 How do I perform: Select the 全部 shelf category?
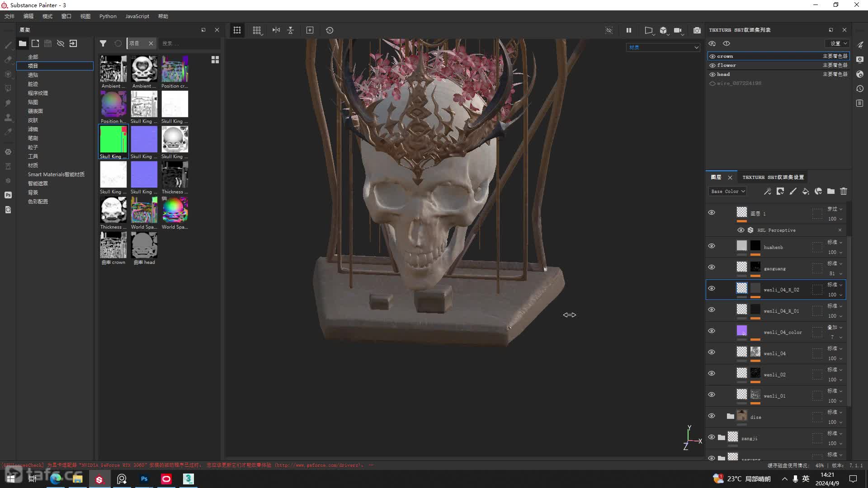[x=33, y=57]
